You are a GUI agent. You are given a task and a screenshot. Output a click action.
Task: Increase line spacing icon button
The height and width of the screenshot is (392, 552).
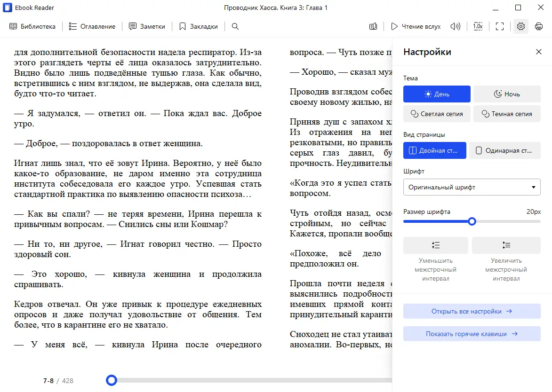pyautogui.click(x=506, y=245)
